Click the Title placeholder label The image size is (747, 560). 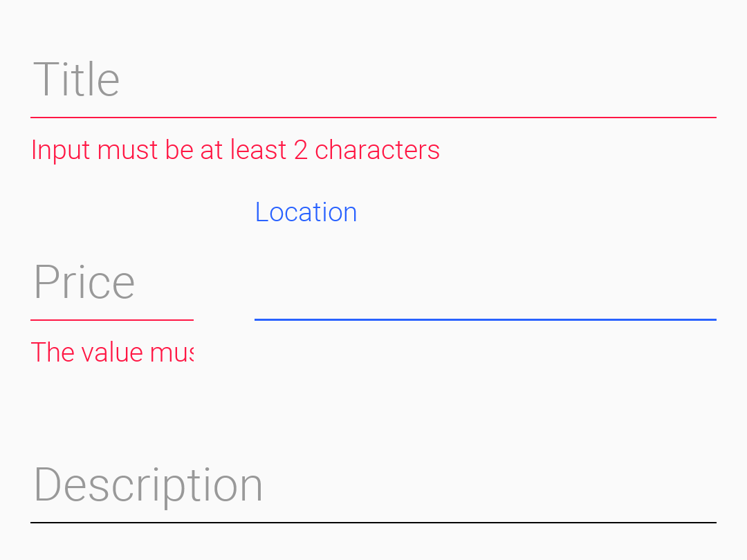click(x=76, y=78)
